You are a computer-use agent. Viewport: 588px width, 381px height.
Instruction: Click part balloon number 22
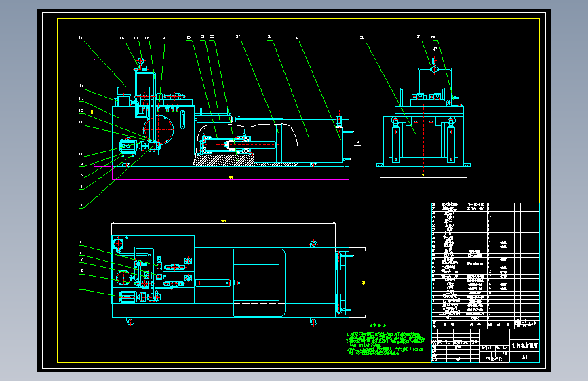(212, 37)
